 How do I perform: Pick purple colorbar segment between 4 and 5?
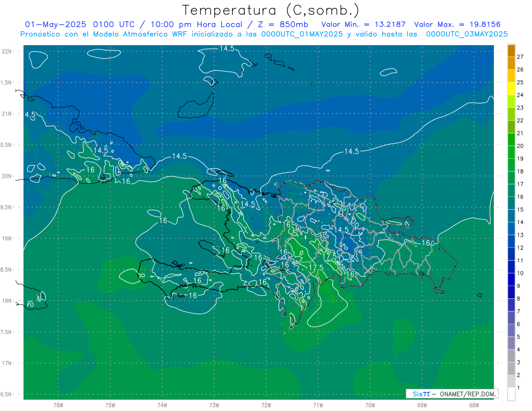coord(511,343)
